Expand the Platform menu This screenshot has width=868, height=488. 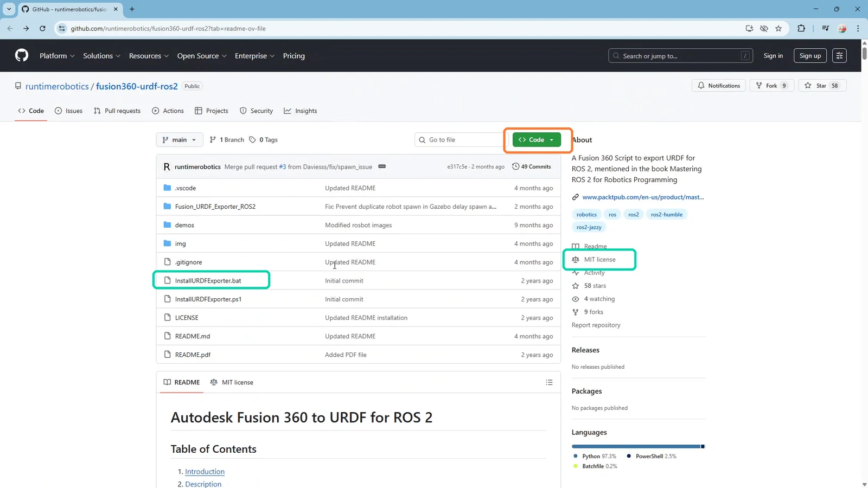click(x=57, y=56)
